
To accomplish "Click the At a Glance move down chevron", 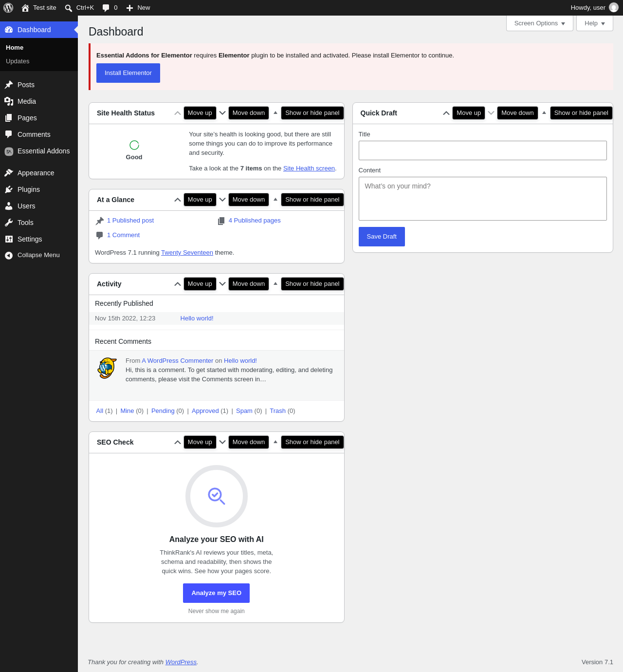I will point(222,200).
